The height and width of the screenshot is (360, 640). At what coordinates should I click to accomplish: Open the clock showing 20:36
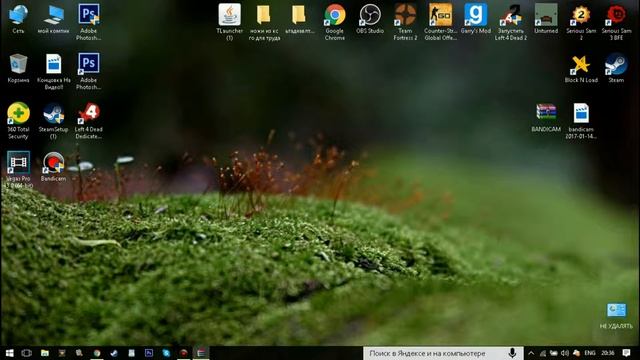pyautogui.click(x=608, y=353)
